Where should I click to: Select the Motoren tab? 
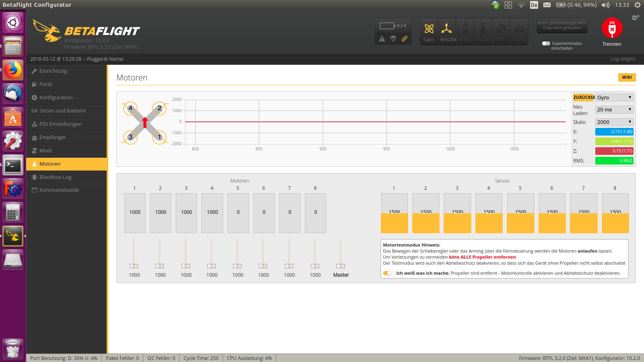pos(66,164)
